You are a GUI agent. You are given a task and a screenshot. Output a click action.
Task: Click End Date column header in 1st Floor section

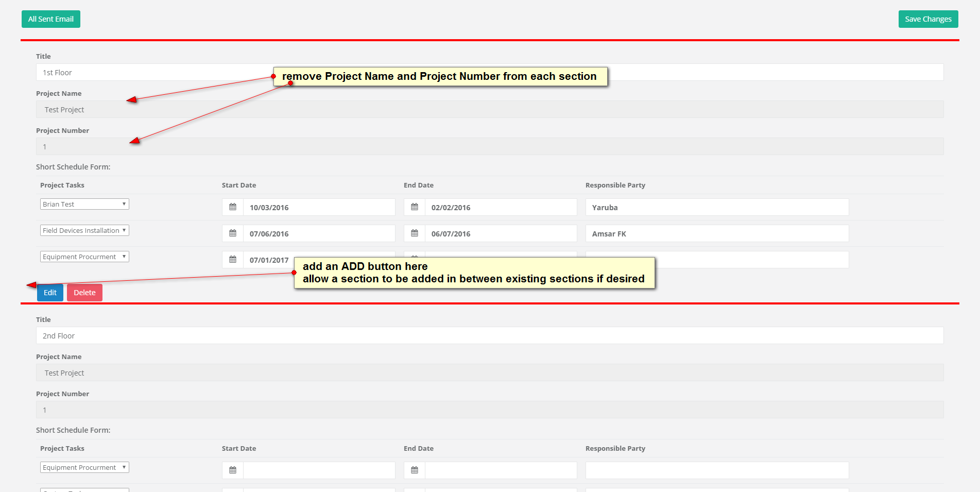419,185
